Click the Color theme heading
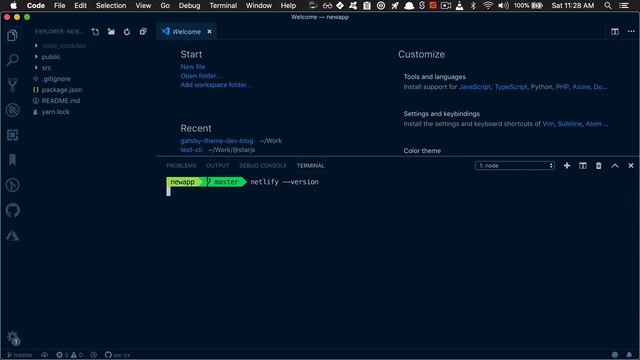Viewport: 640px width, 360px height. (422, 151)
